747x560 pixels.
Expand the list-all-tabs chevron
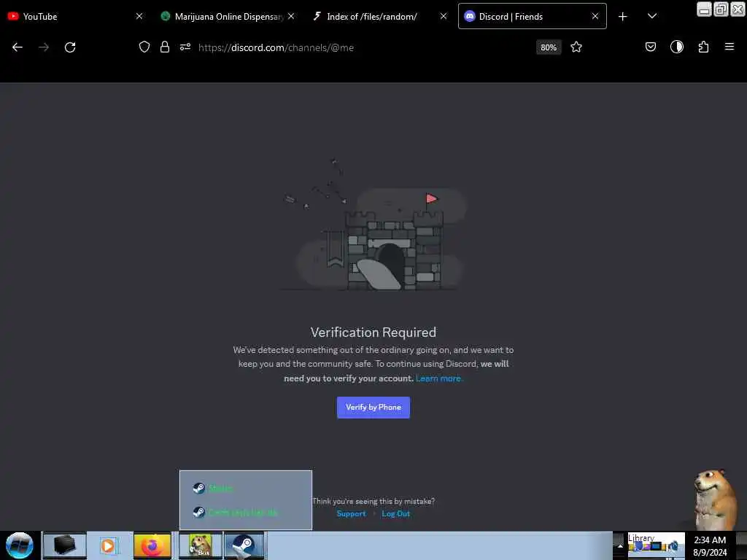pos(652,16)
